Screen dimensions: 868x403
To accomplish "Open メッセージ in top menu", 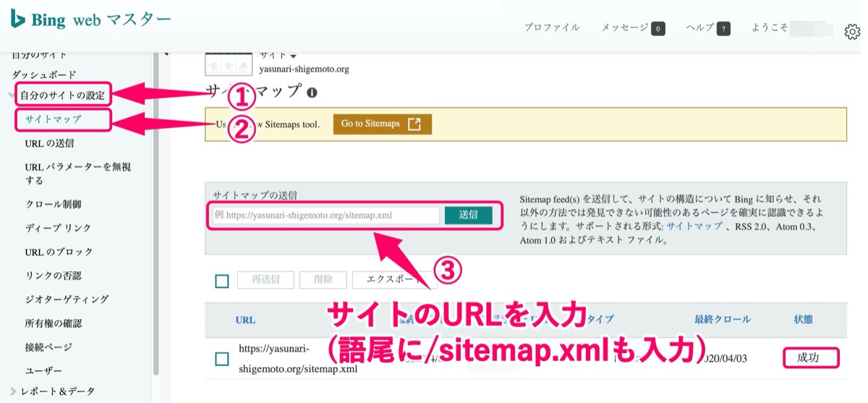I will [x=625, y=27].
